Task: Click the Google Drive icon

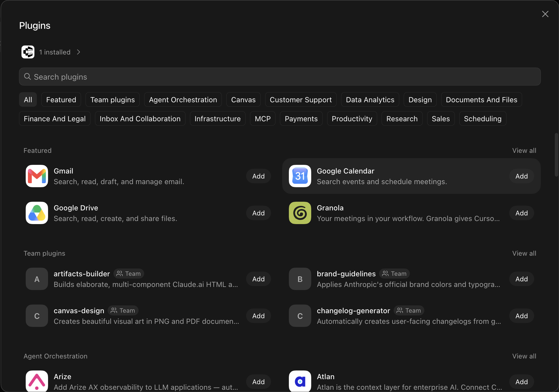Action: coord(37,213)
